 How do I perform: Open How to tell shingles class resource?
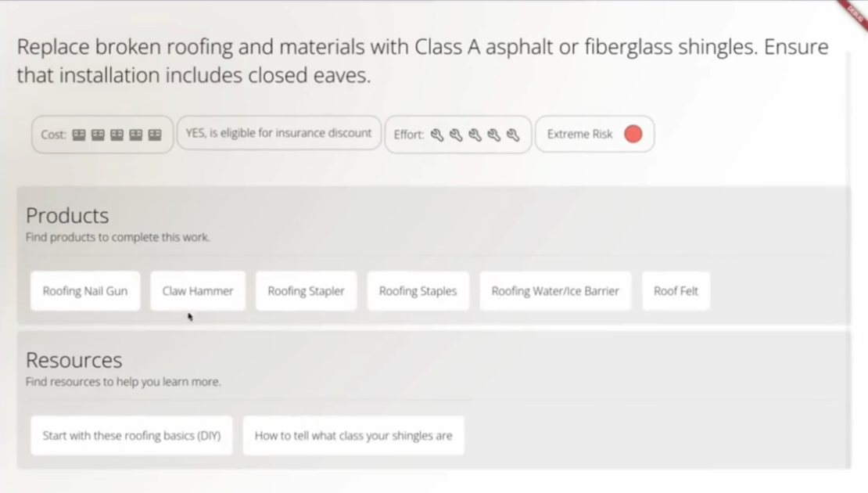click(353, 436)
